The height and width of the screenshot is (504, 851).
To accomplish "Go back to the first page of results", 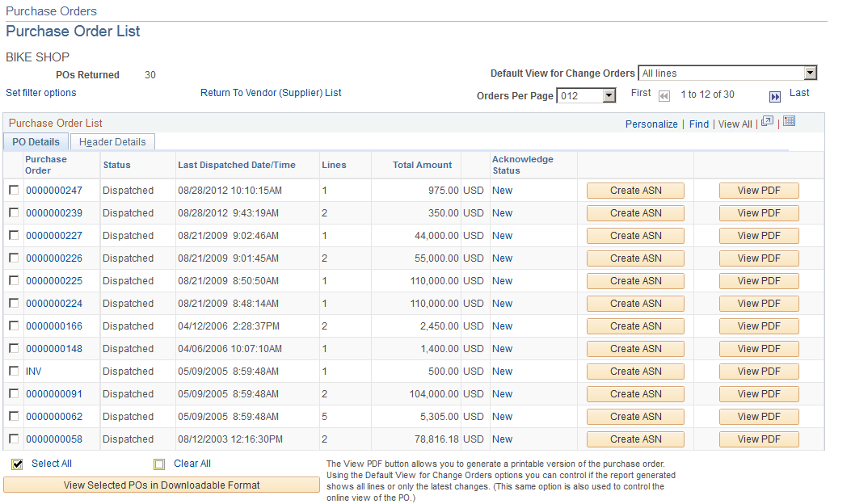I will click(664, 95).
